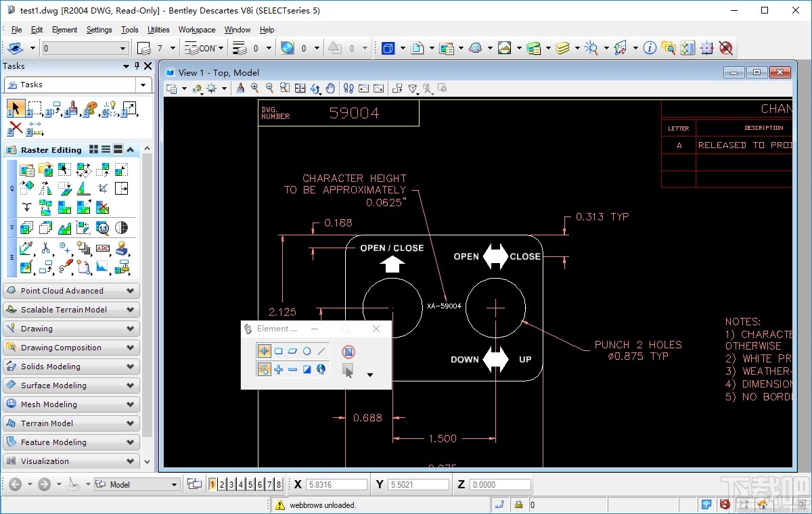Click the Y coordinate field
Image resolution: width=812 pixels, height=514 pixels.
click(419, 484)
